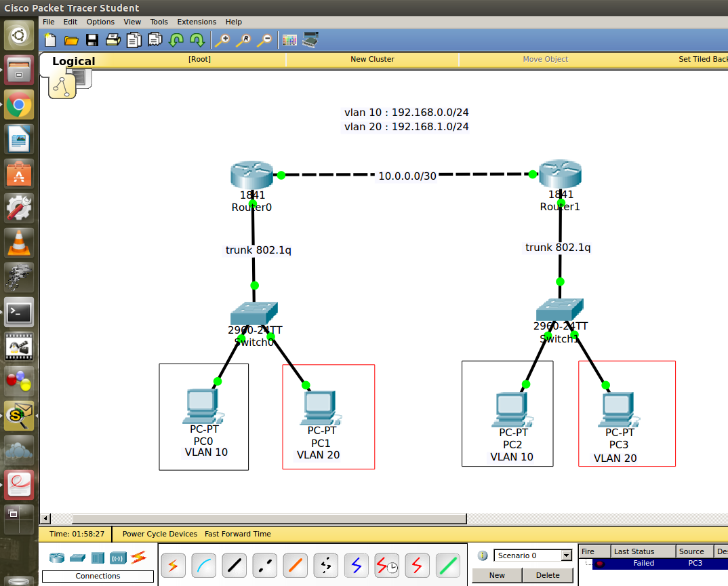The image size is (728, 586).
Task: Click New Cluster in the workspace bar
Action: 372,59
